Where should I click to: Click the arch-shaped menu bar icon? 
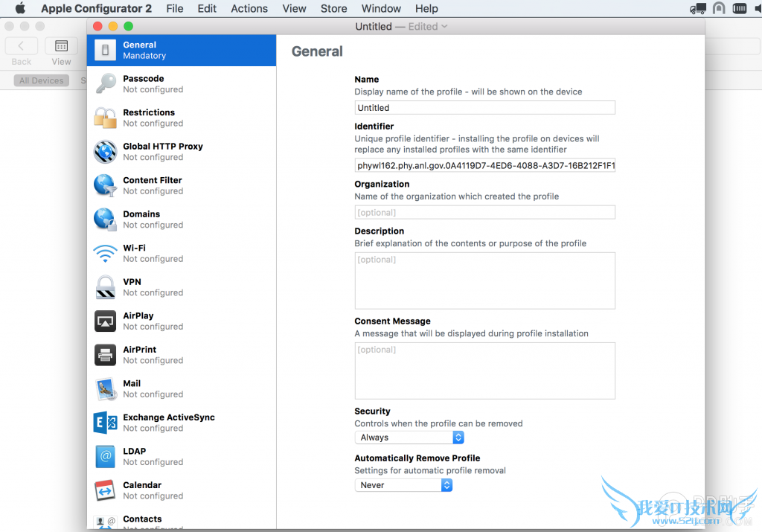click(x=719, y=8)
